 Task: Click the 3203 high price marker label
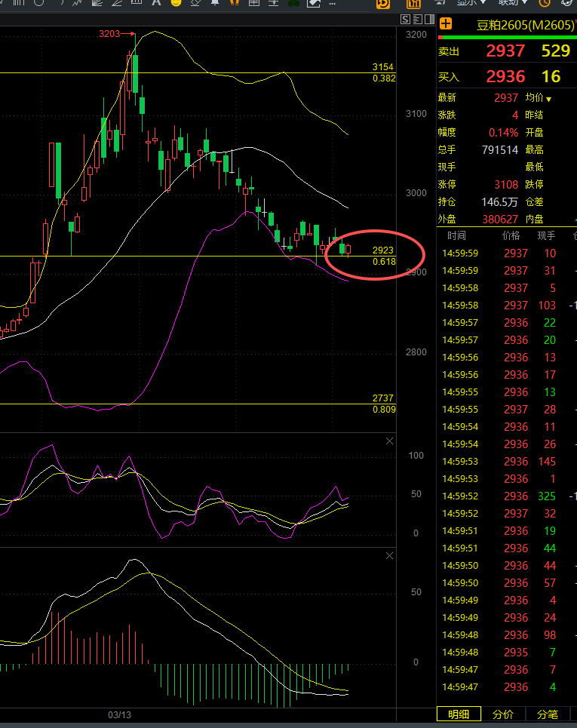[x=109, y=34]
